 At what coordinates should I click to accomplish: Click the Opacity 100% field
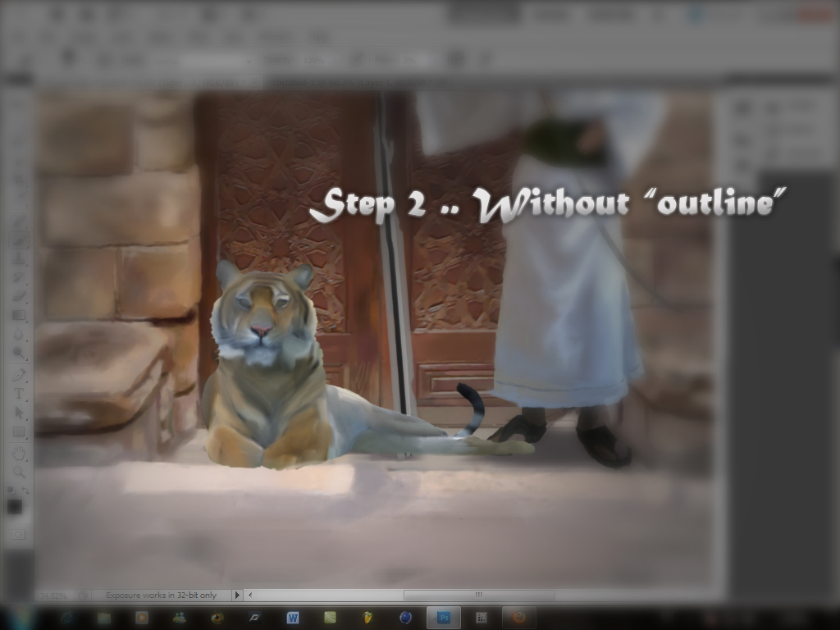click(x=316, y=61)
